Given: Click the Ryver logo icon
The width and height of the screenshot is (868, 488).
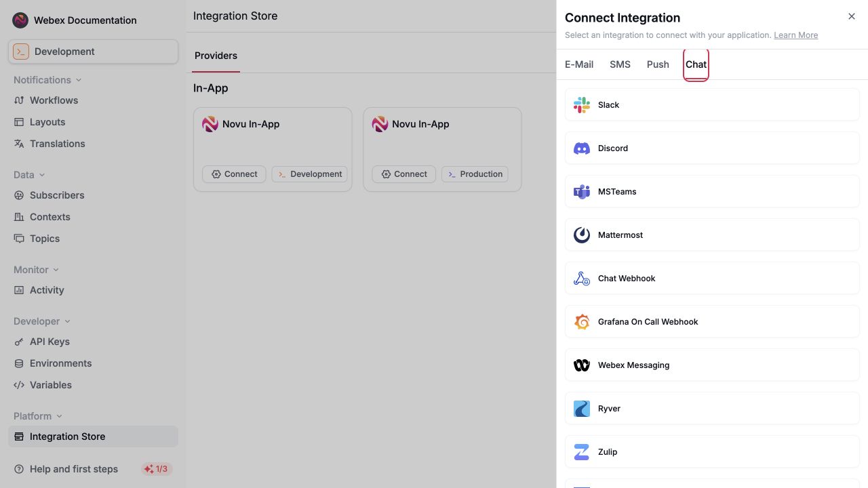Looking at the screenshot, I should tap(582, 409).
